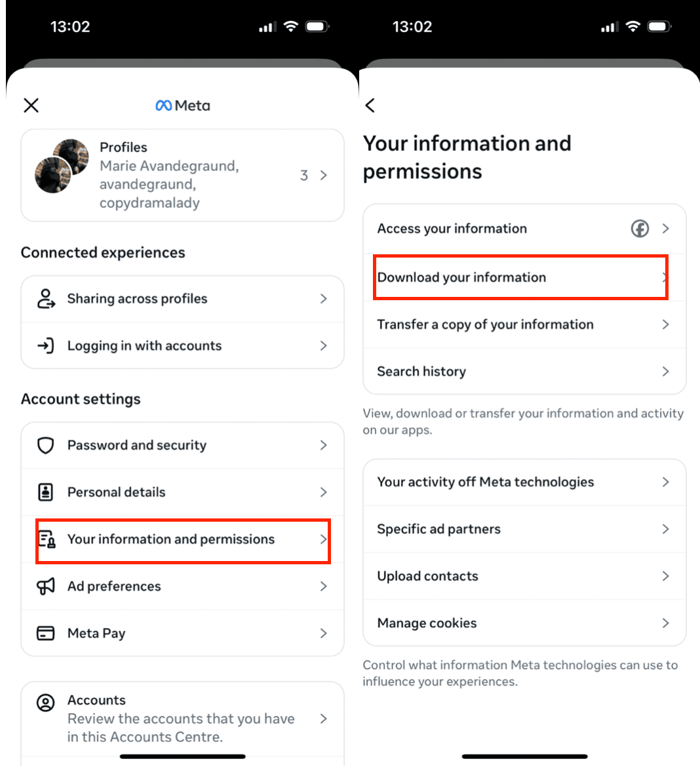Screen dimensions: 700x776
Task: Tap the Logging in with accounts arrow icon
Action: (x=45, y=345)
